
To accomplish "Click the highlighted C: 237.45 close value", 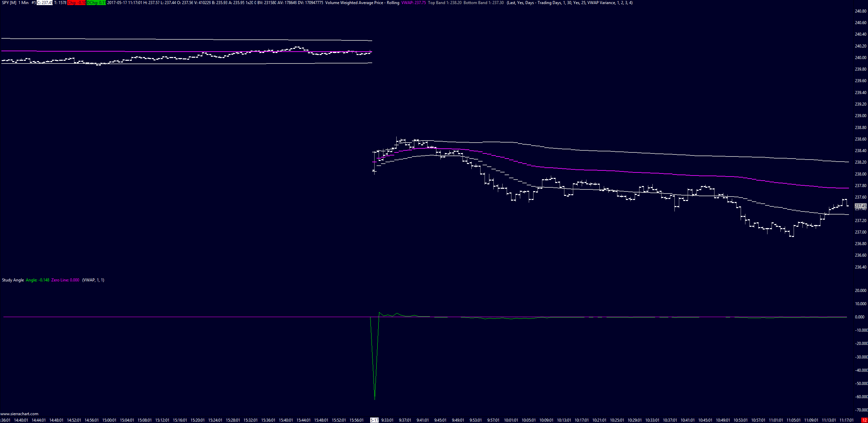I will tap(45, 3).
